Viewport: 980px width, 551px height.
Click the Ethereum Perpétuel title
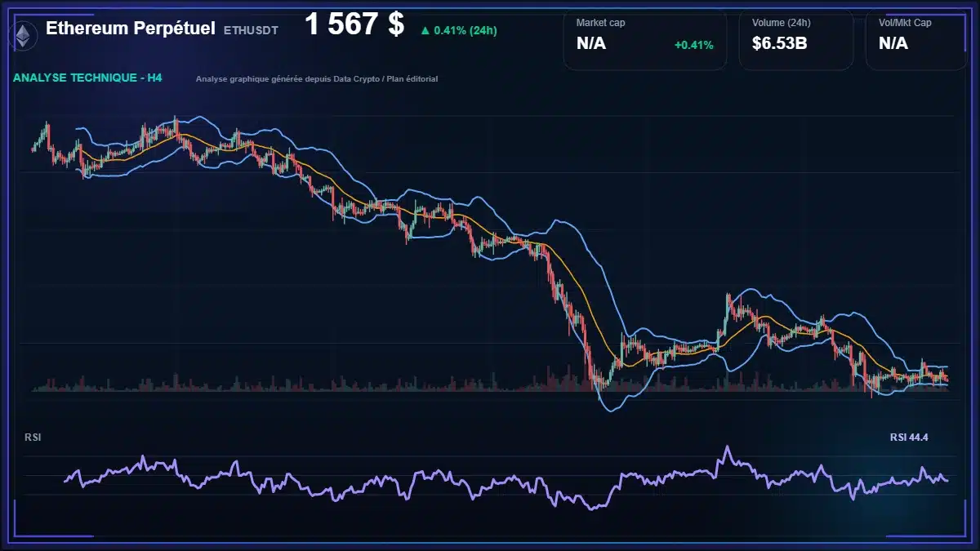pyautogui.click(x=131, y=29)
